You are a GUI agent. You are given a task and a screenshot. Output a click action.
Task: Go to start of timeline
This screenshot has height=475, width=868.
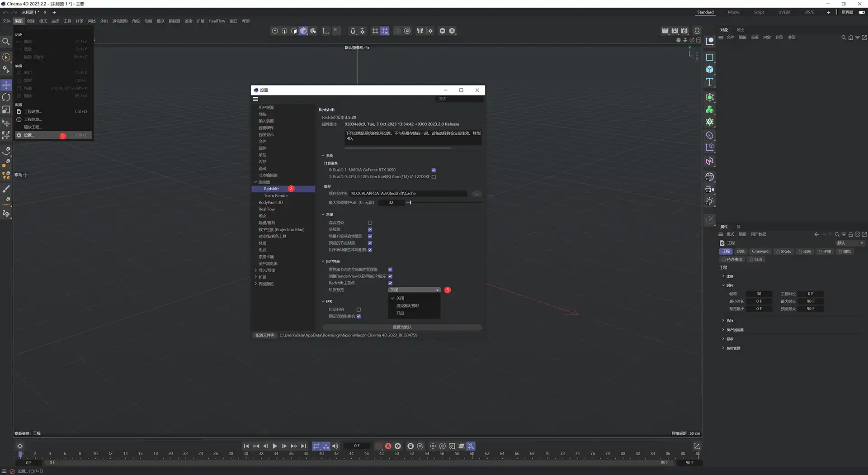pos(246,446)
